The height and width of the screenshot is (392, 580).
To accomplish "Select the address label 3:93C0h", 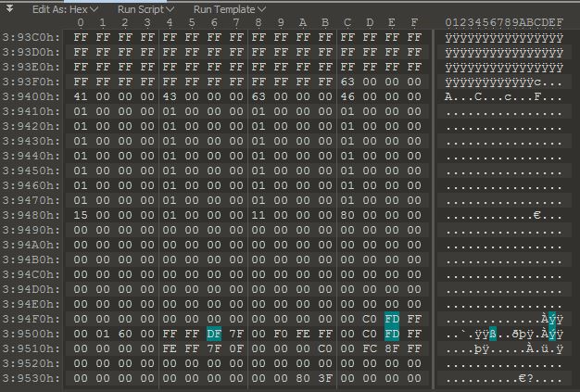I will tap(32, 37).
